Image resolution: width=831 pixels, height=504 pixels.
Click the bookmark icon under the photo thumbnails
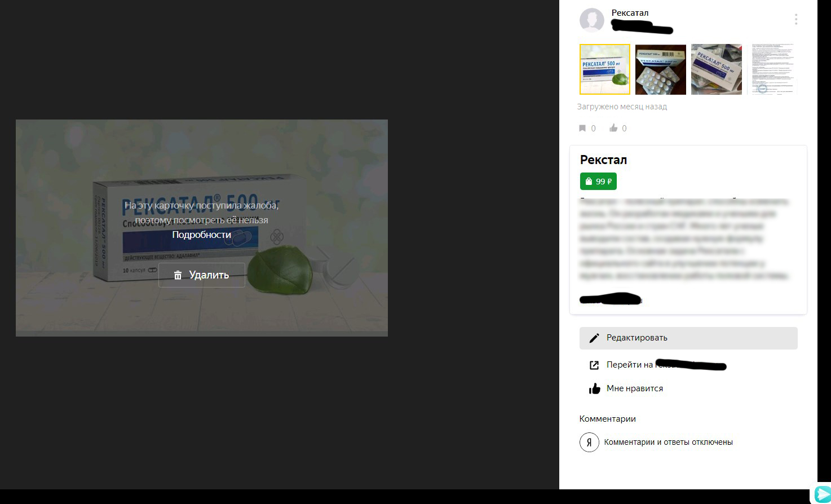(582, 128)
